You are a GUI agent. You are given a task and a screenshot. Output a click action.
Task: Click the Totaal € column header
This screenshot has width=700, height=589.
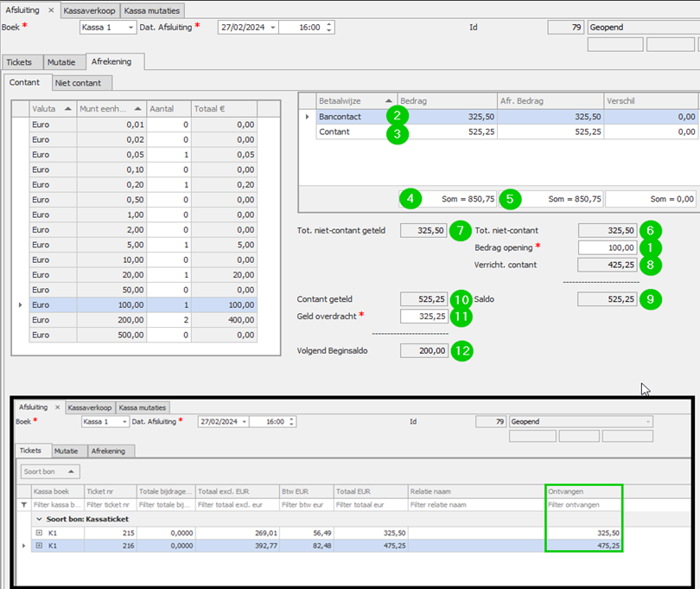(x=224, y=109)
